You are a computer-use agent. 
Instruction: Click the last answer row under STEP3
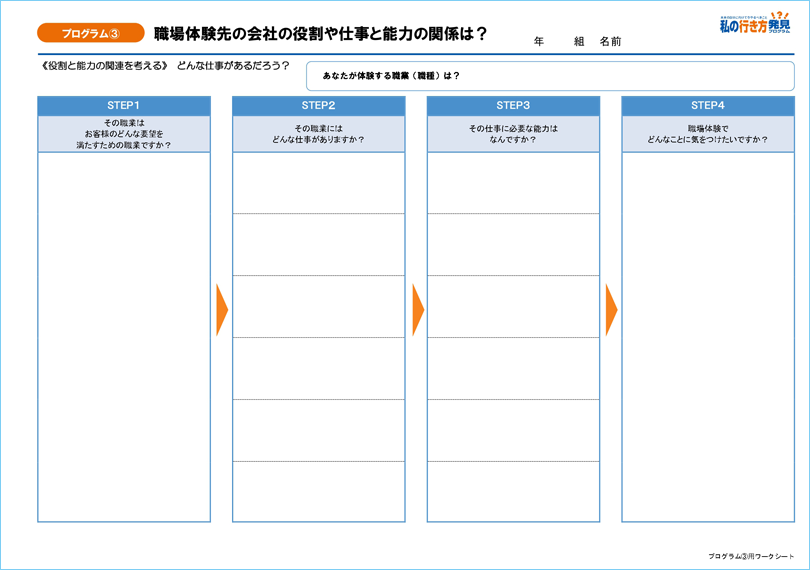pyautogui.click(x=513, y=491)
